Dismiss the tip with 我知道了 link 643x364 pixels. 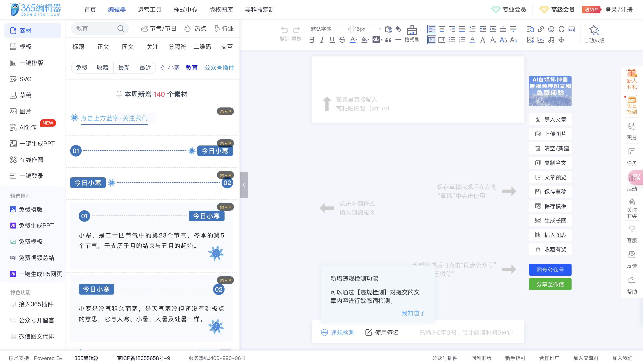413,313
